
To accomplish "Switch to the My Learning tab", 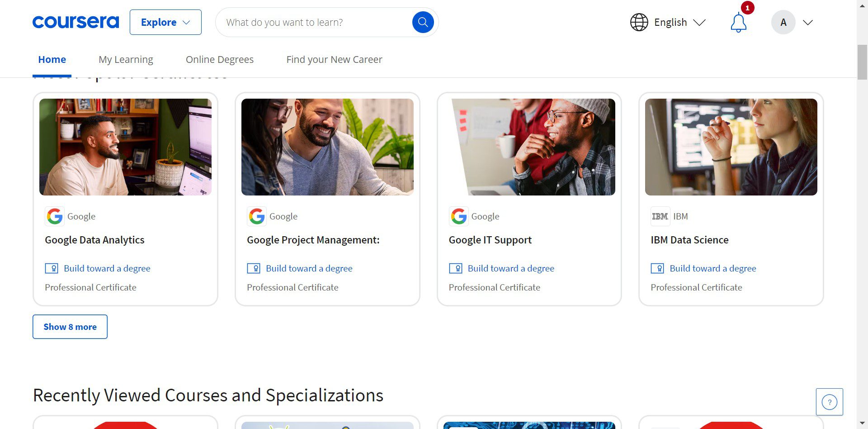I will [x=126, y=59].
